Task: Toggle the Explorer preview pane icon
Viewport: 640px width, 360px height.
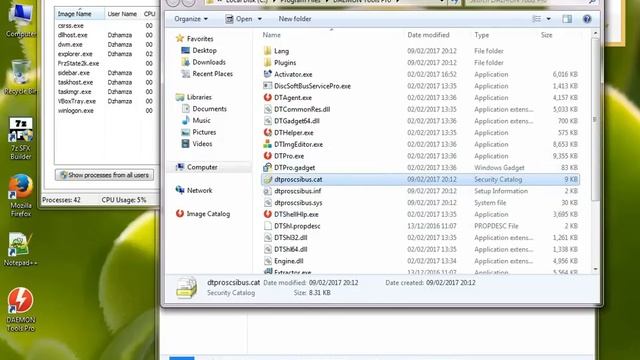Action: tap(567, 19)
